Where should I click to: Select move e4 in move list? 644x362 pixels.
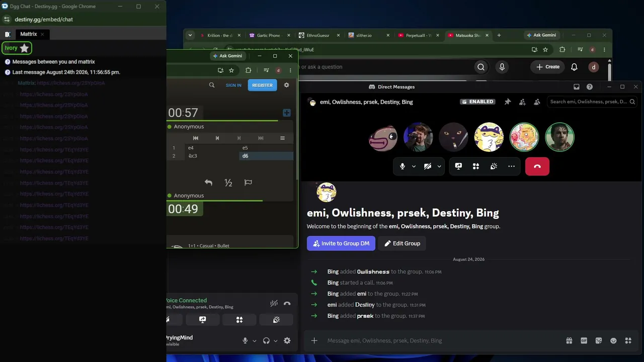(212, 148)
